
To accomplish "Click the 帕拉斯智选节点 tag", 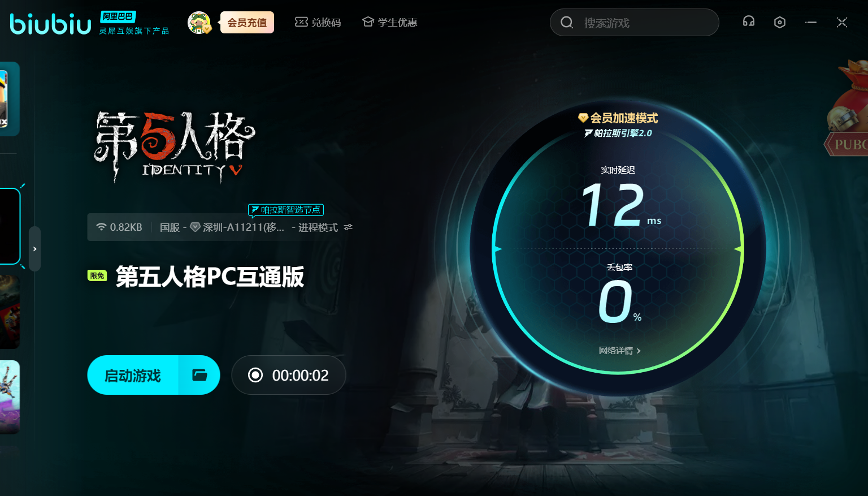I will pos(286,210).
